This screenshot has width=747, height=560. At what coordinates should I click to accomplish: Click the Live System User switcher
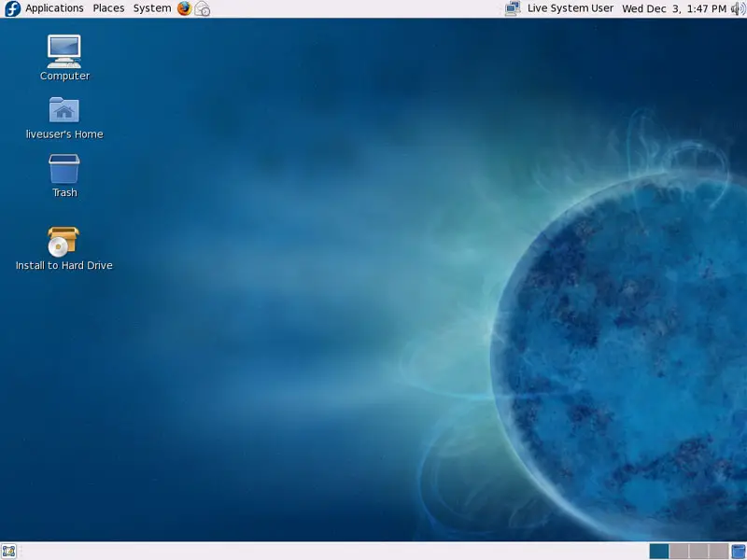coord(571,8)
